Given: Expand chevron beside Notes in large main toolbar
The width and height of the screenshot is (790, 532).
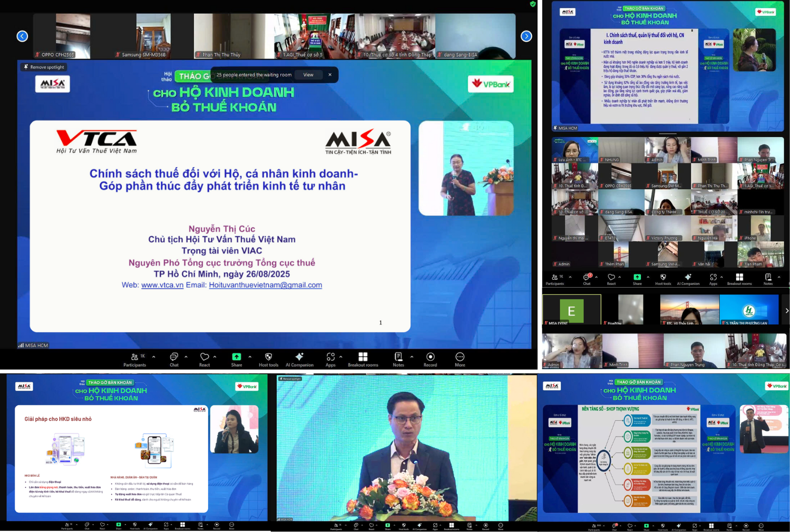Looking at the screenshot, I should [x=412, y=357].
